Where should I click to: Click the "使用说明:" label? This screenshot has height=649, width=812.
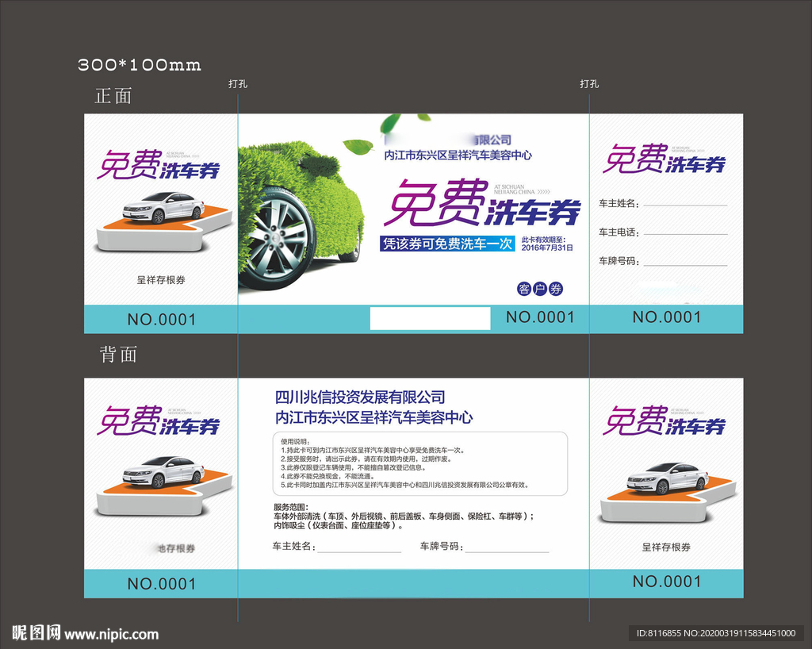[x=295, y=441]
